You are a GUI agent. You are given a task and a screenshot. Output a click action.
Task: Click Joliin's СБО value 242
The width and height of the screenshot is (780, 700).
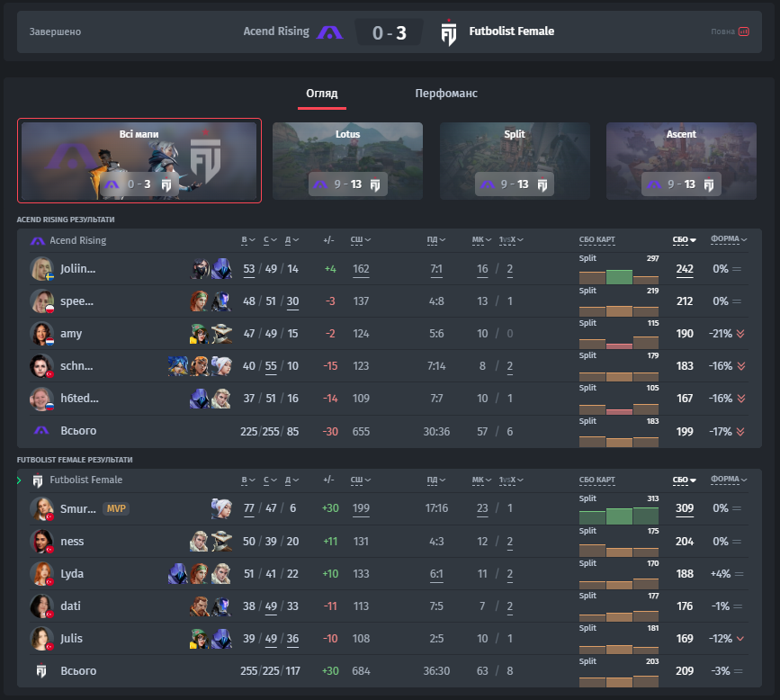[x=685, y=269]
